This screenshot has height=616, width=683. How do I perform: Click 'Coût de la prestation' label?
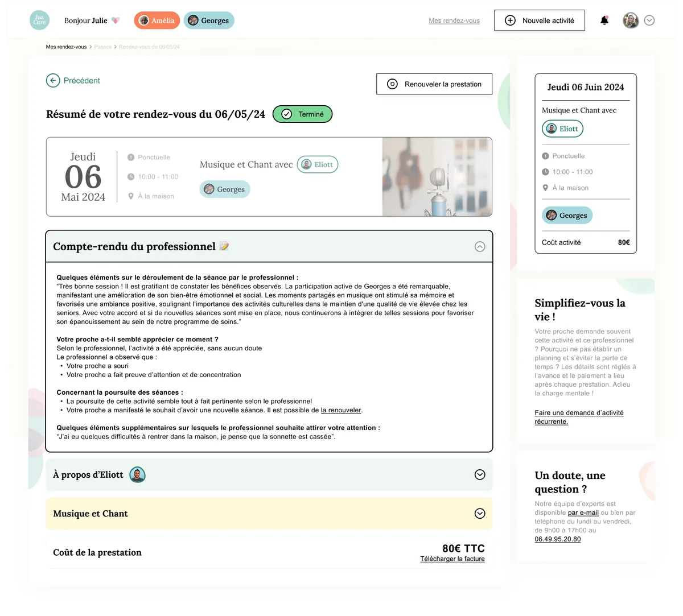tap(97, 552)
